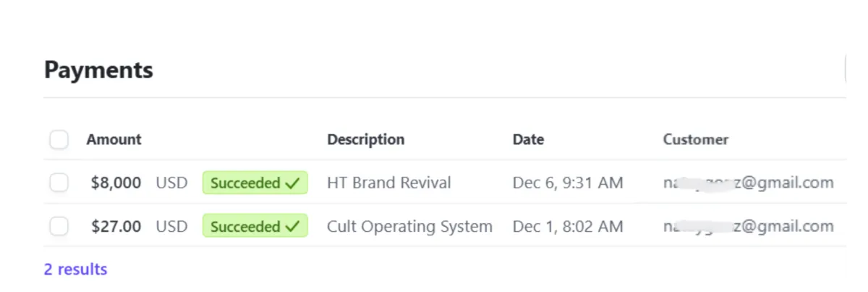The image size is (868, 292).
Task: Click the $8,000 amount
Action: tap(116, 183)
